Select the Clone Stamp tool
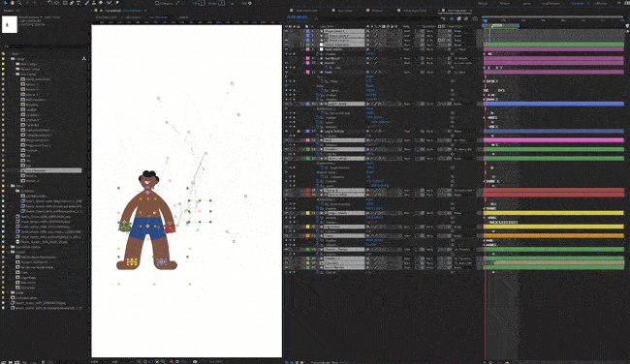630x364 pixels. (94, 3)
